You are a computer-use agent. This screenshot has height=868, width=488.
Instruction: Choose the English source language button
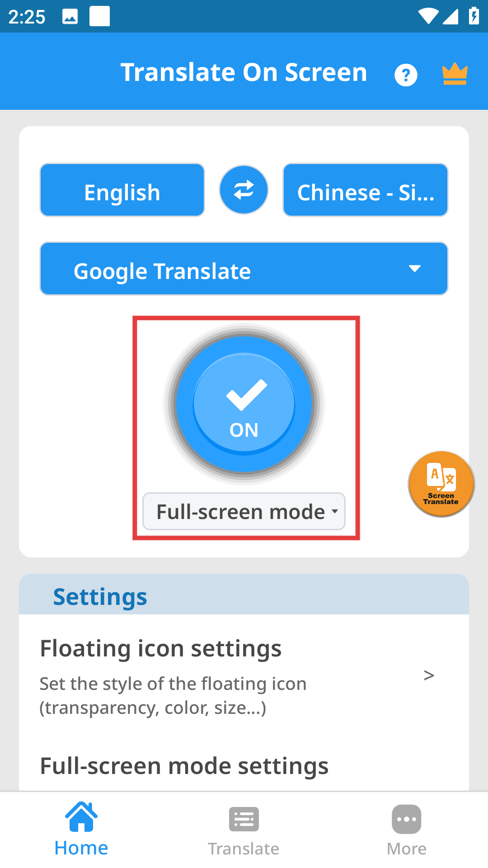tap(122, 190)
